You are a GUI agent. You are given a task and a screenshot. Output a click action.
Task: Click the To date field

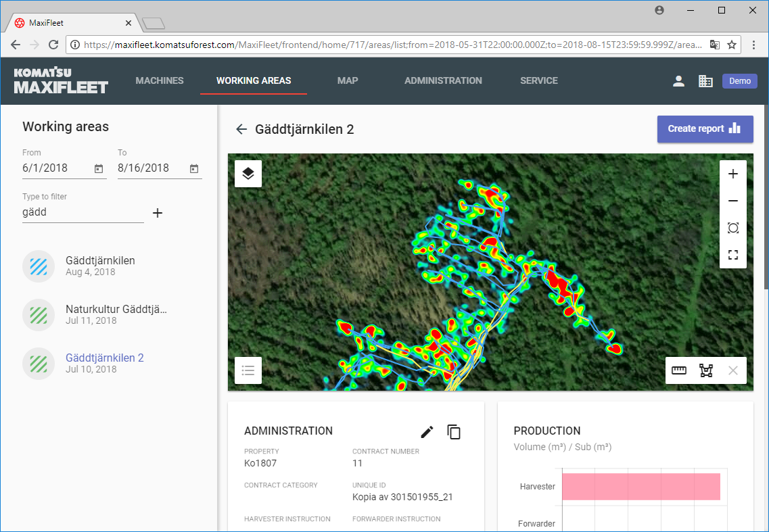(x=160, y=168)
